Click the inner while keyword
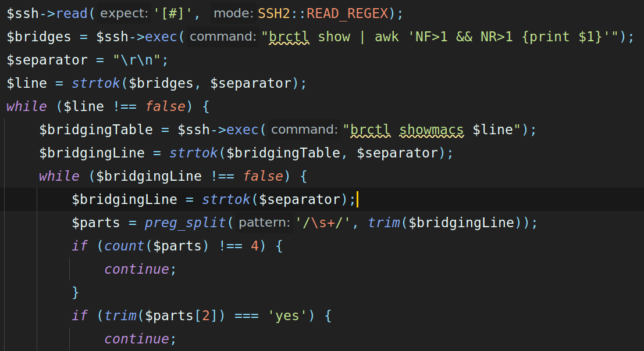The width and height of the screenshot is (644, 351). pos(59,176)
